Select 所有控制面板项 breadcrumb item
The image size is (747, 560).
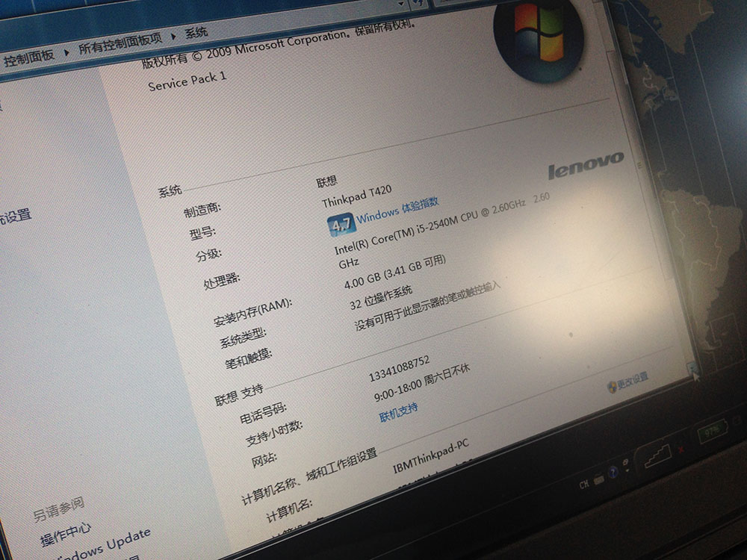point(120,46)
